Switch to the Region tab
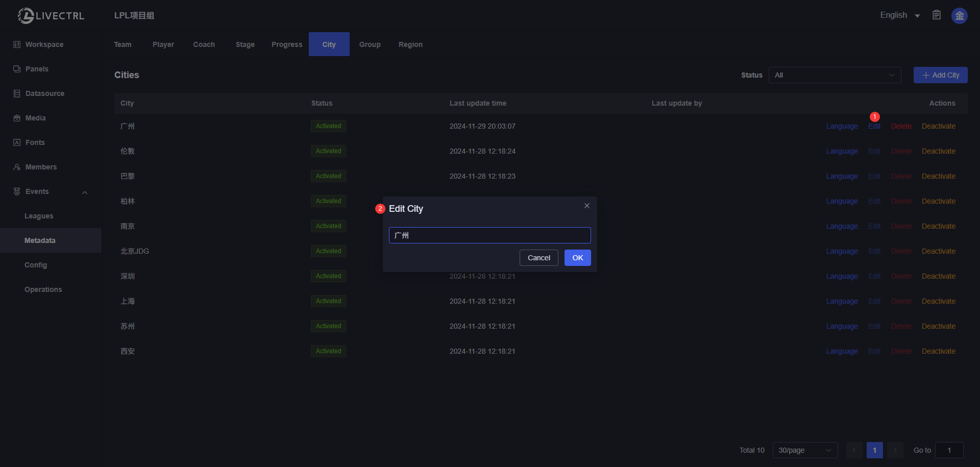 click(410, 44)
